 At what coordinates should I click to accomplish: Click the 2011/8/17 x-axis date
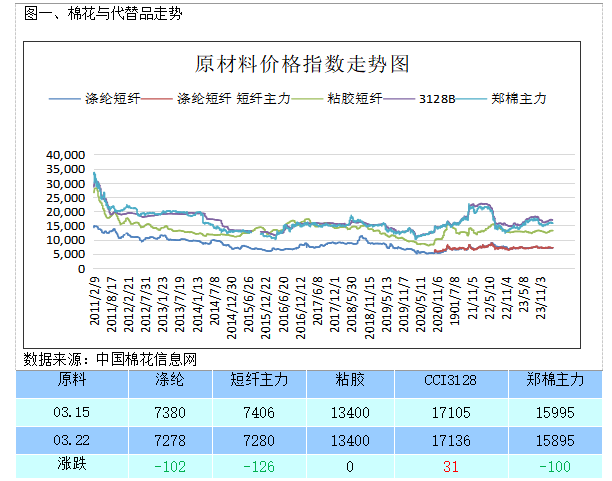tap(112, 305)
